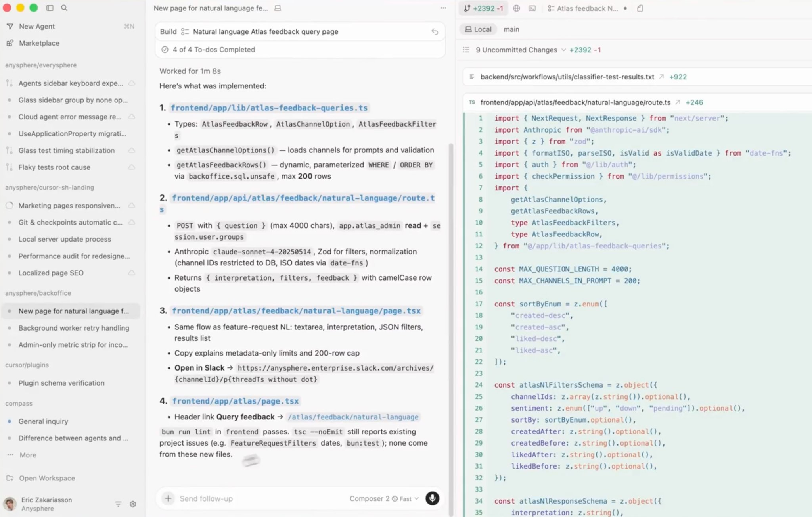Select the Difference between agents and ... item

click(x=71, y=438)
